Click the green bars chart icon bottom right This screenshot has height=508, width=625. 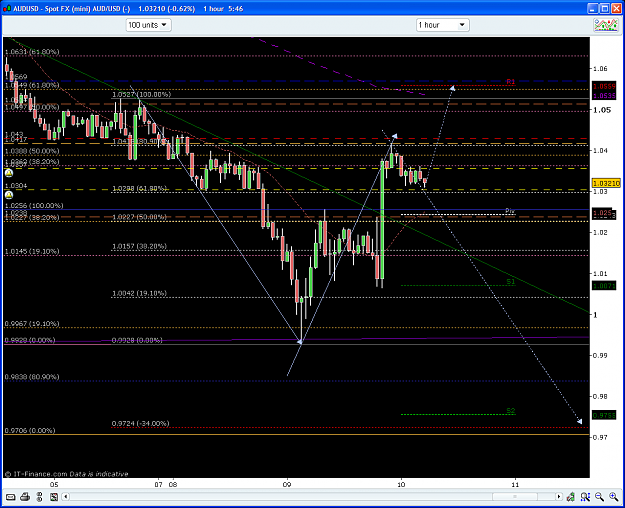(571, 497)
